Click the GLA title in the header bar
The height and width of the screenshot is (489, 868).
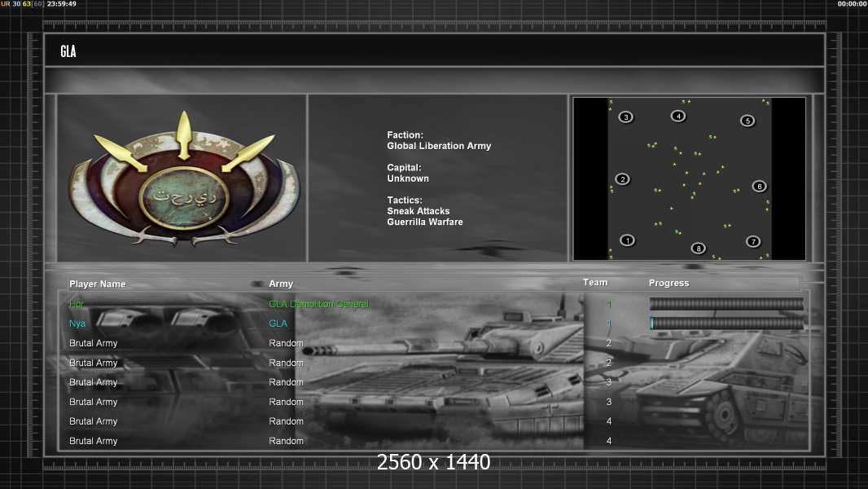tap(68, 51)
